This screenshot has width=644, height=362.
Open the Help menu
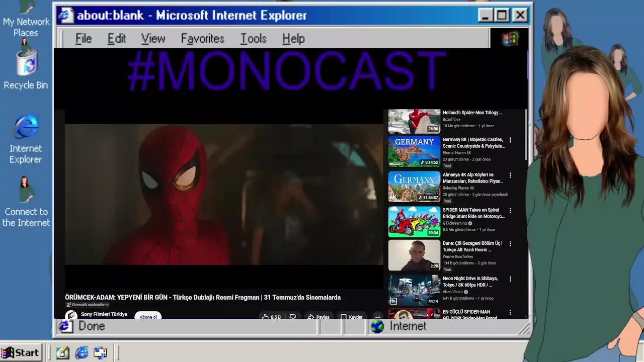pyautogui.click(x=293, y=39)
